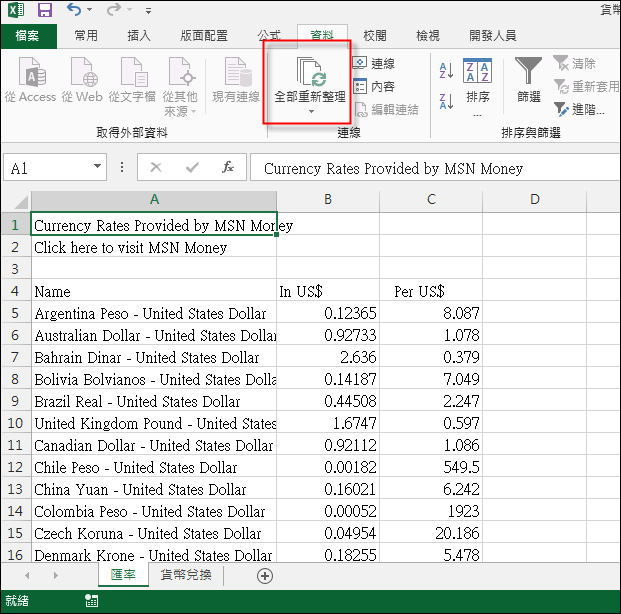Select cell 'China Yuan - United States Dollar'
This screenshot has height=614, width=621.
pos(154,490)
